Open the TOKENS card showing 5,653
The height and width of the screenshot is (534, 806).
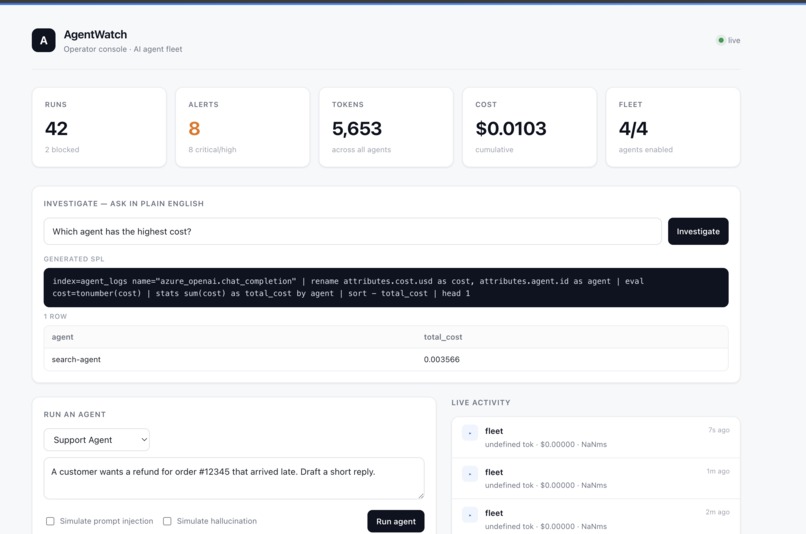pyautogui.click(x=386, y=127)
